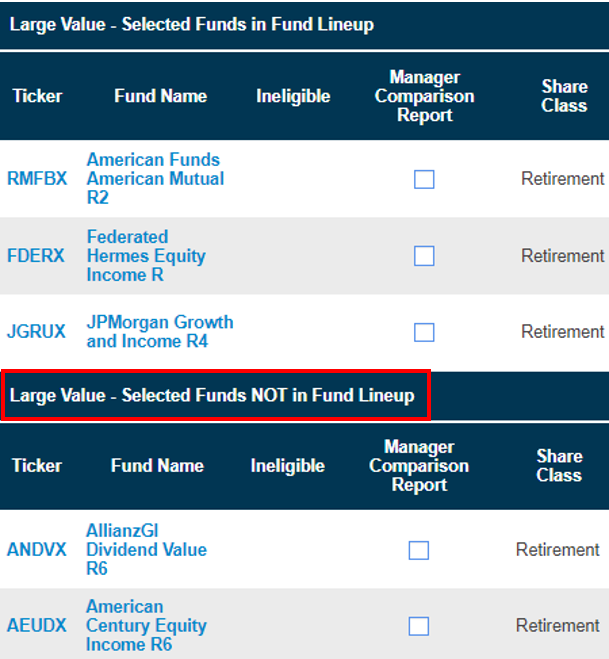609x659 pixels.
Task: View JPMorgan Growth and Income R4 details
Action: 160,332
